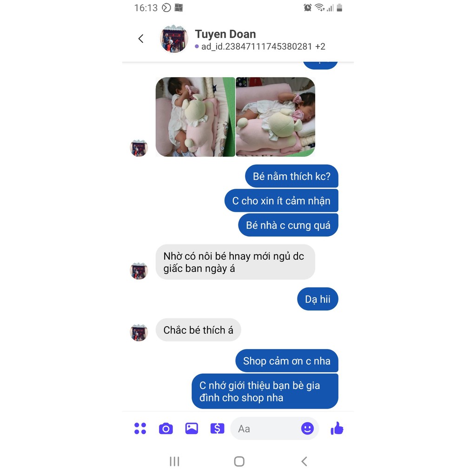Open the Tuyen Doan conversation name
The width and height of the screenshot is (476, 476).
[225, 34]
